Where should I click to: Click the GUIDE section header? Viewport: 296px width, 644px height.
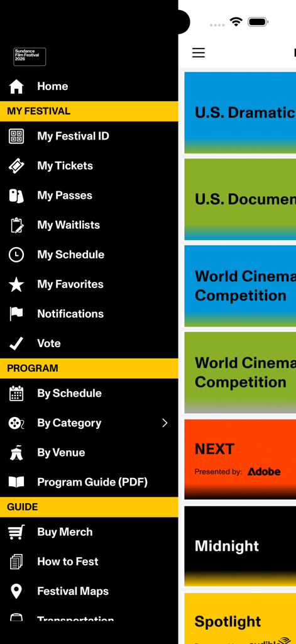click(89, 507)
